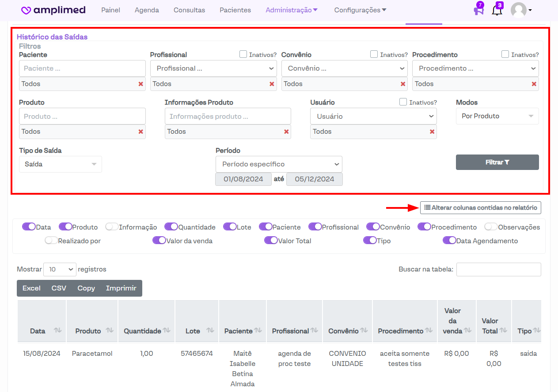Viewport: 558px width, 392px height.
Task: Check Inativos box next to Profissional
Action: [243, 54]
